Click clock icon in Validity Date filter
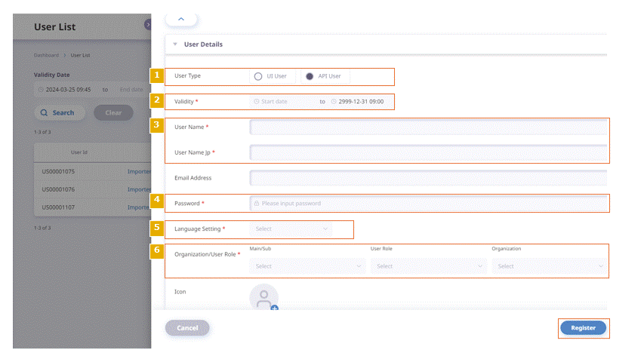This screenshot has height=362, width=644. (41, 90)
